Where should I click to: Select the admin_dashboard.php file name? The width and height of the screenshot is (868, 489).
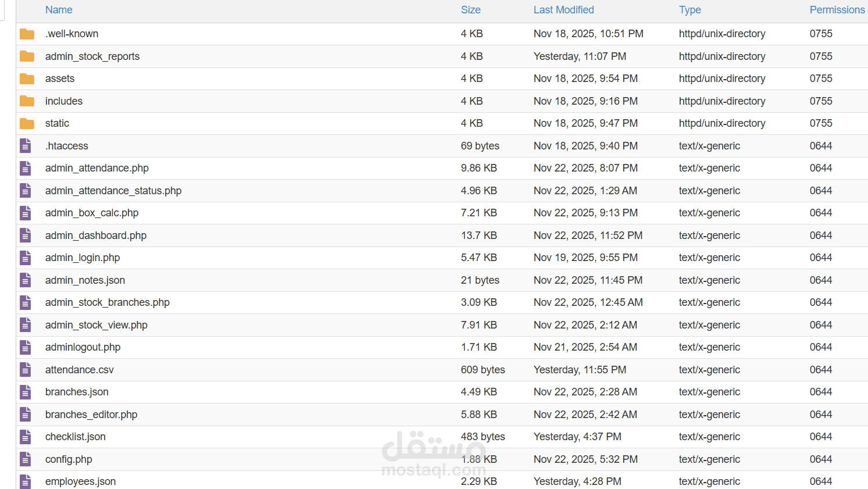point(96,235)
